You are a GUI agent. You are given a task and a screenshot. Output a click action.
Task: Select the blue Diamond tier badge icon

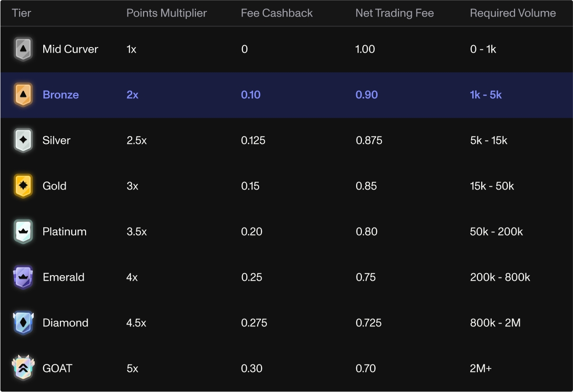coord(23,323)
